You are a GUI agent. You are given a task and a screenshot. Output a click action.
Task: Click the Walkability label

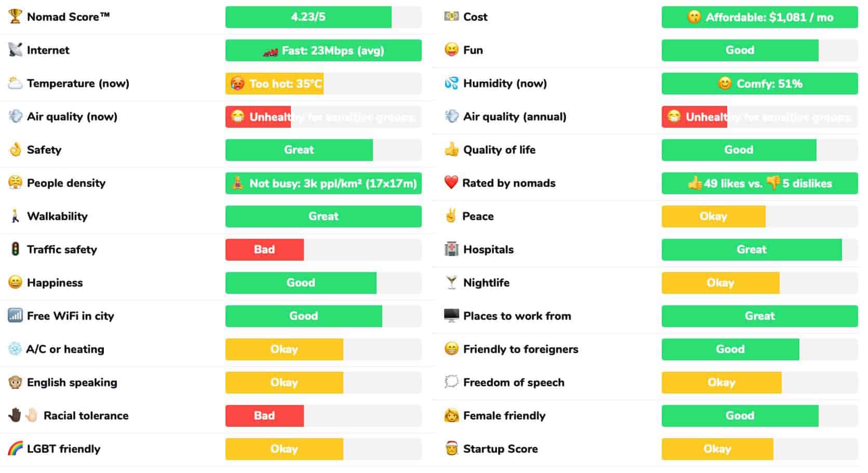(57, 216)
